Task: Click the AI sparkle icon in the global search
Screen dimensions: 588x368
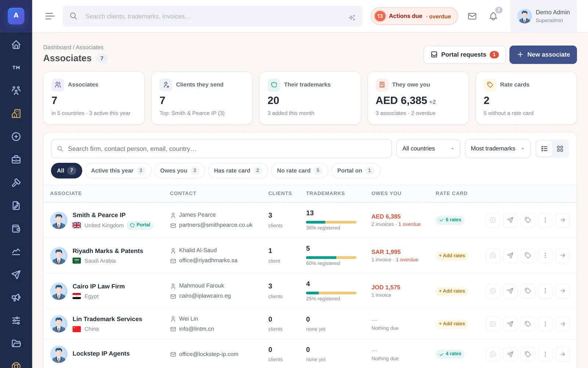Action: [x=352, y=17]
